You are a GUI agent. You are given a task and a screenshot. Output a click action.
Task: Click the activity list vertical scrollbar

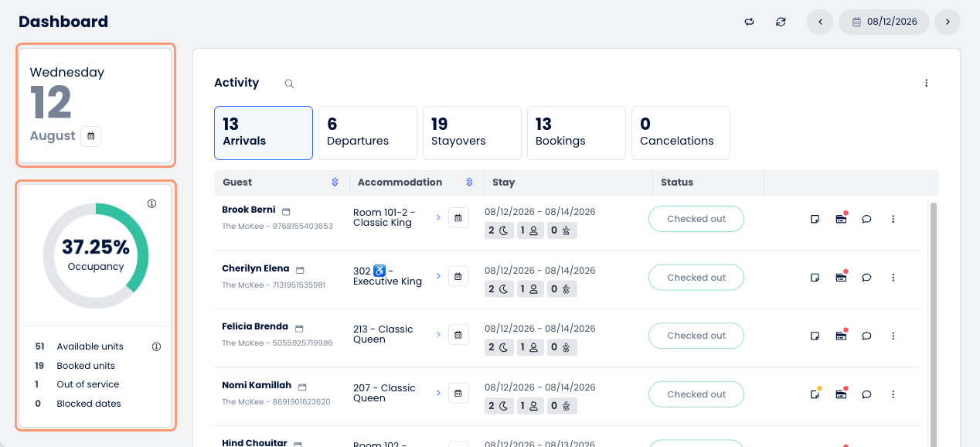pyautogui.click(x=934, y=325)
